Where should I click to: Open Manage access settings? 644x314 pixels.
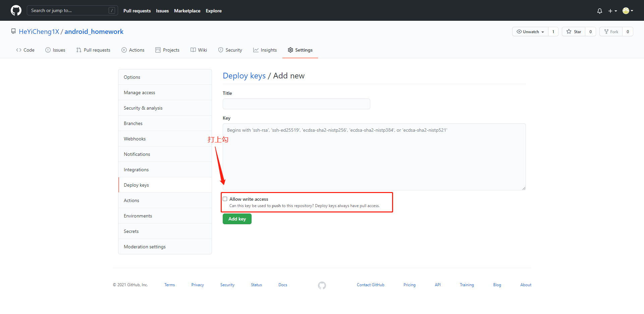point(165,92)
